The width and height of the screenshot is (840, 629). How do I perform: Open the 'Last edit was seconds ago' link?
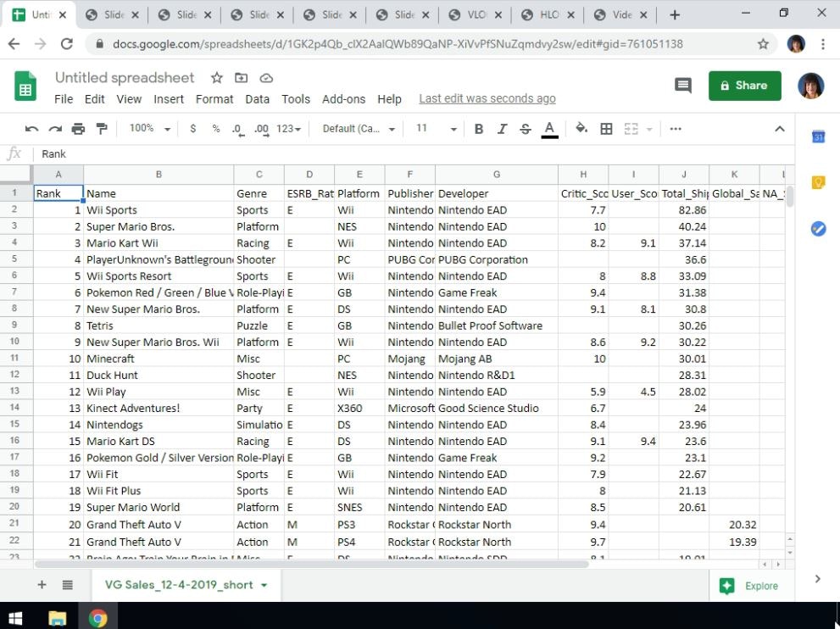coord(487,99)
